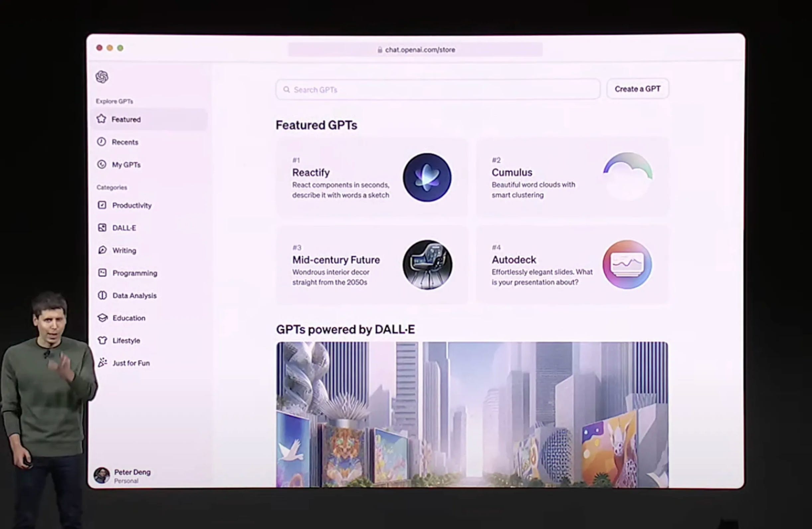Open Recents in the sidebar

pos(125,142)
